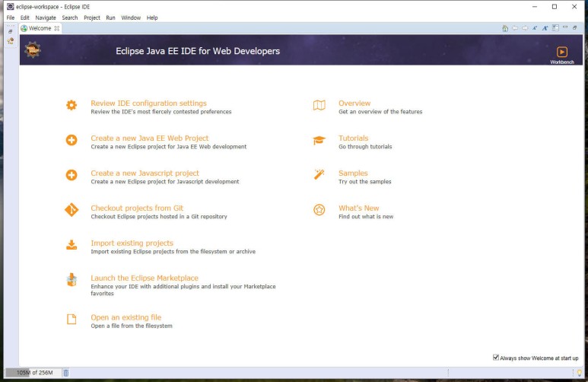Screen dimensions: 588x382
Task: Open the Workbench via play icon
Action: tap(561, 52)
